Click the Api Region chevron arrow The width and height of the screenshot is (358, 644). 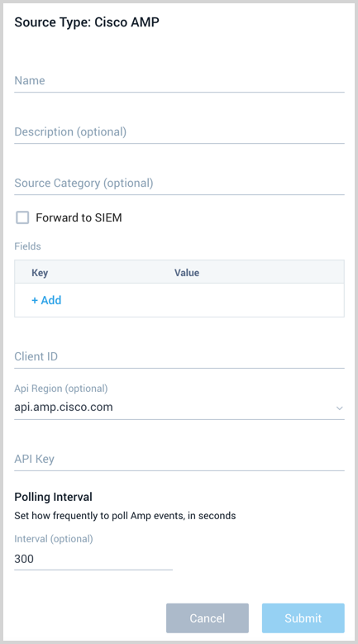(340, 408)
